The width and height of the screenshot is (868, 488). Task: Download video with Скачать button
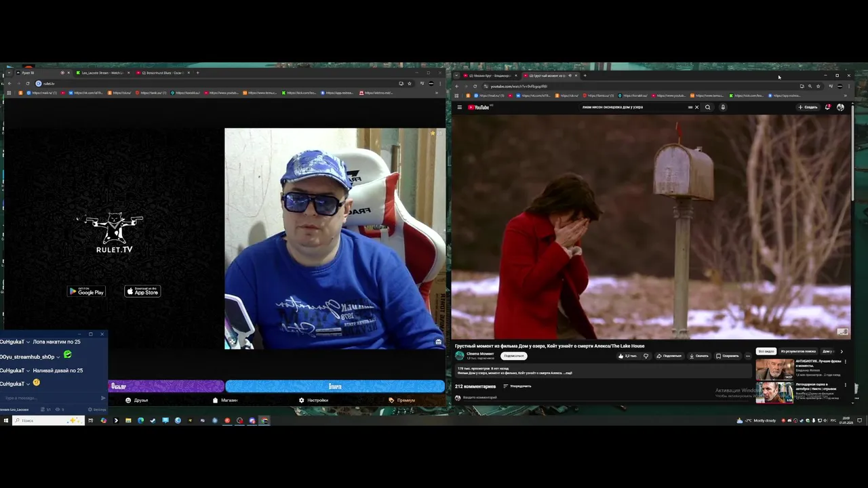pos(699,356)
